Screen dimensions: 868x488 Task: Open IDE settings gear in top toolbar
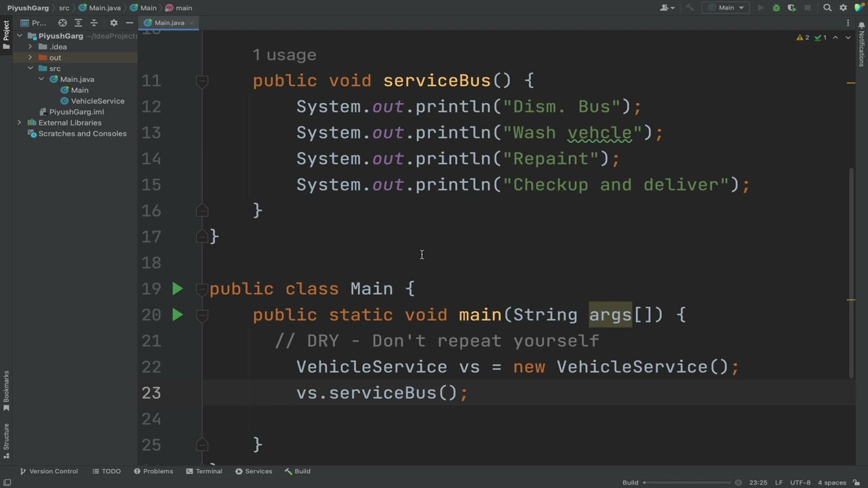coord(843,8)
